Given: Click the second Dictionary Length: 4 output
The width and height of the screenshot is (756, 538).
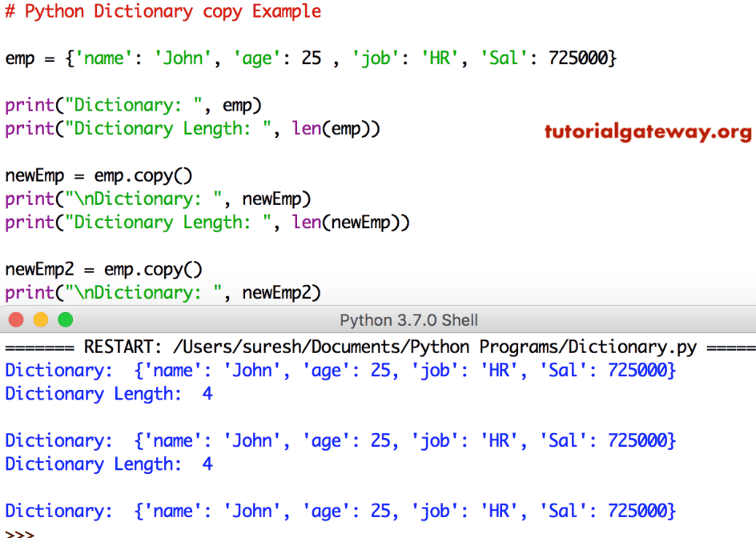Looking at the screenshot, I should tap(105, 464).
